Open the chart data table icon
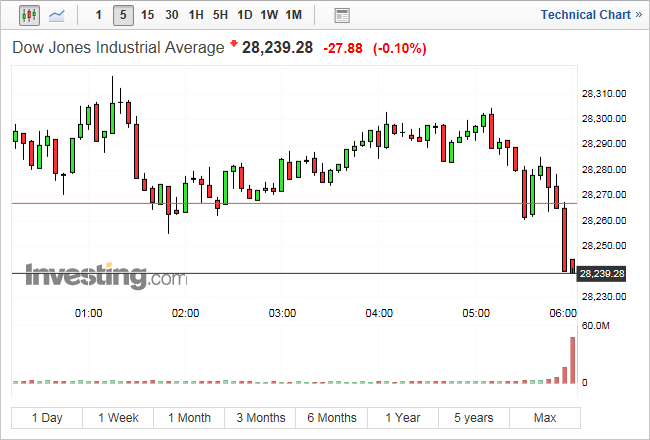 coord(342,16)
